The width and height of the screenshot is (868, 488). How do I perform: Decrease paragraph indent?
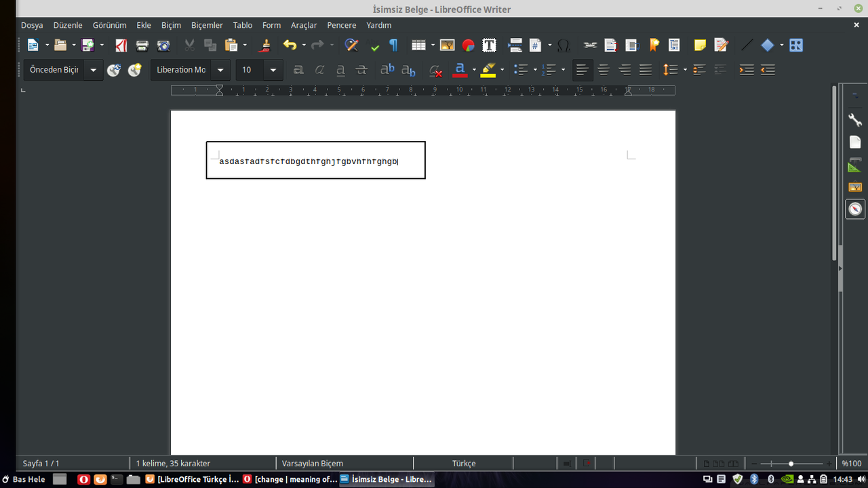coord(768,70)
